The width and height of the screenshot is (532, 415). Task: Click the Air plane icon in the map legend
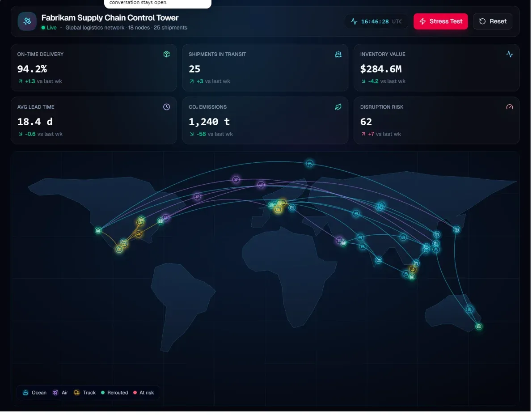[55, 393]
